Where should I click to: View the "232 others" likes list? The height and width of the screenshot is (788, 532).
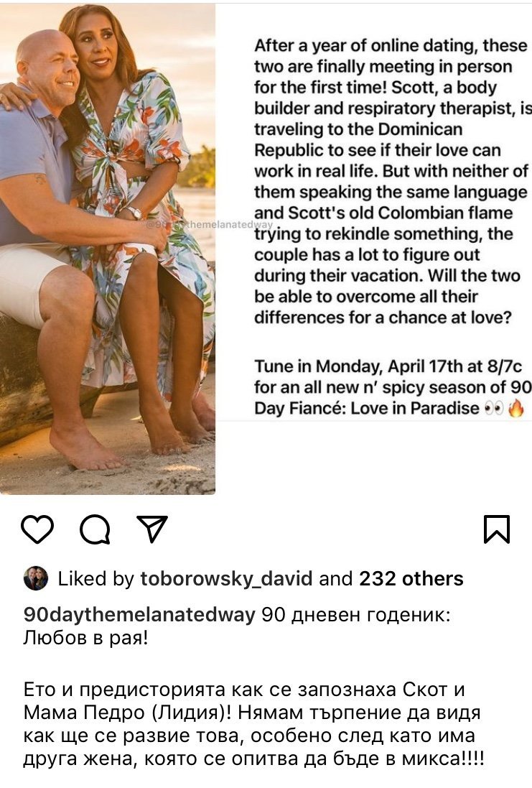[x=411, y=579]
